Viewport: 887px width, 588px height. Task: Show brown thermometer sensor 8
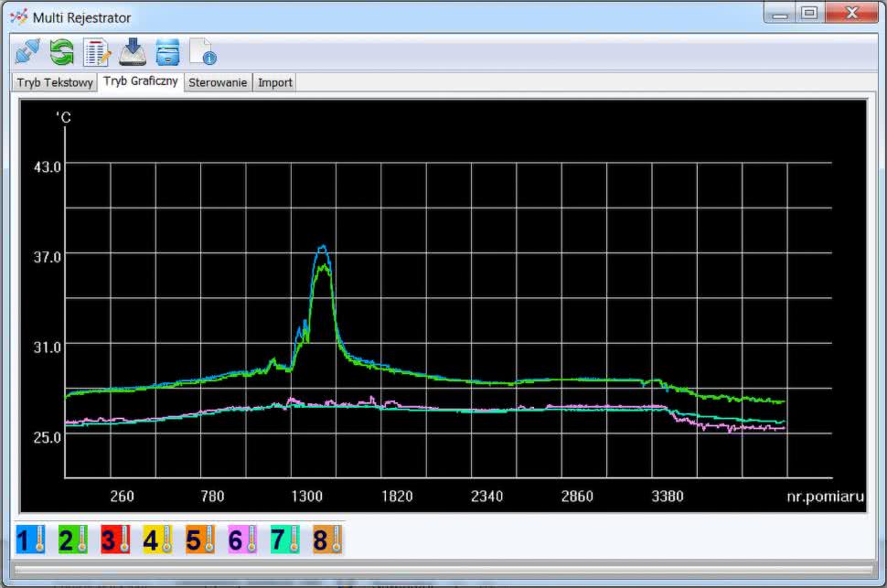tap(327, 540)
